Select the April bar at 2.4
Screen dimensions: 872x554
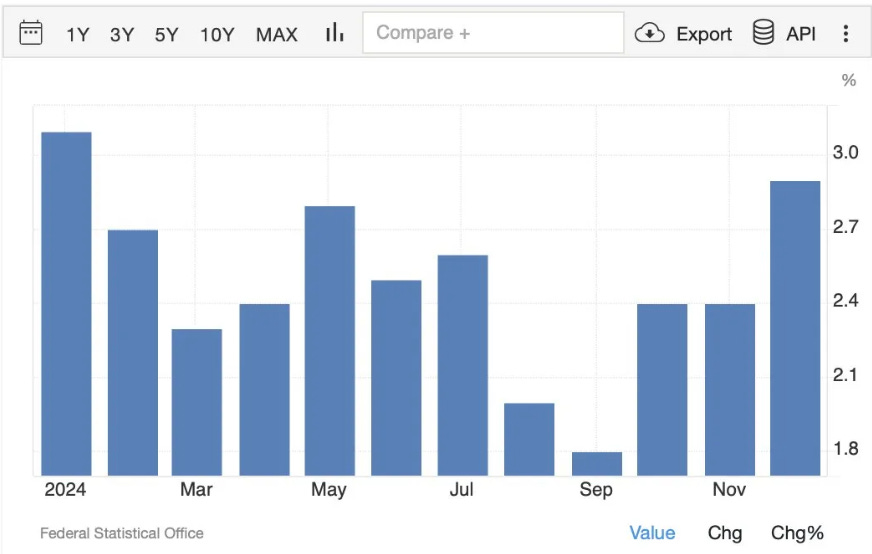265,390
